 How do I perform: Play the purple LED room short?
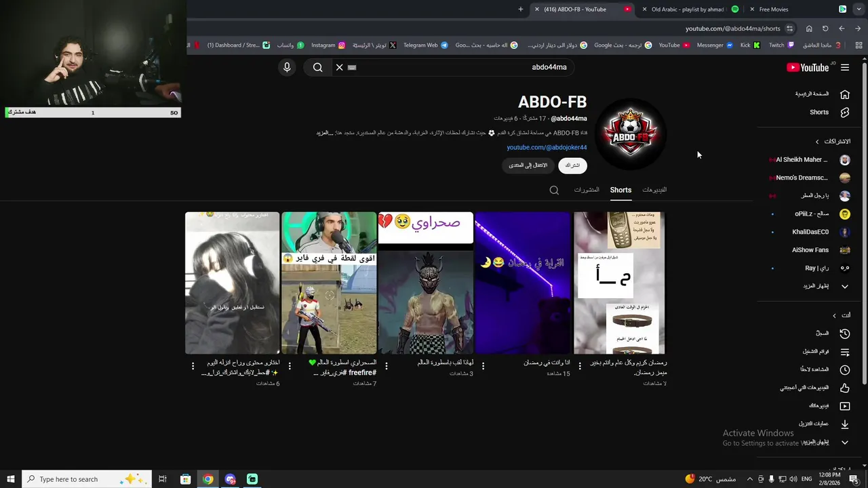523,283
